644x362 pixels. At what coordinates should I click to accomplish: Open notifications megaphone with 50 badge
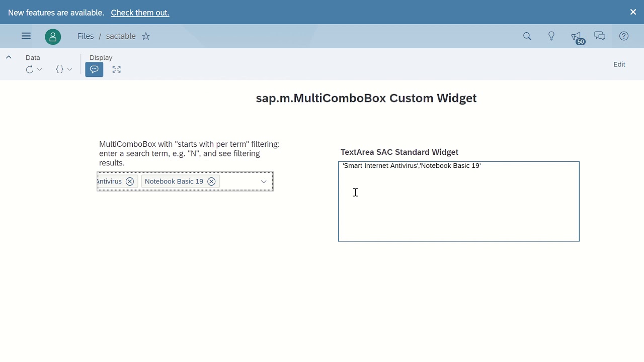pyautogui.click(x=577, y=37)
